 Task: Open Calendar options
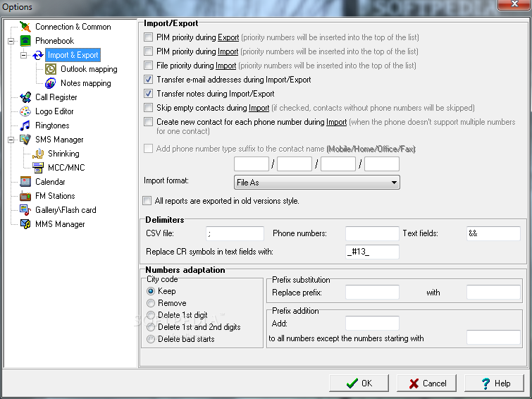[50, 182]
